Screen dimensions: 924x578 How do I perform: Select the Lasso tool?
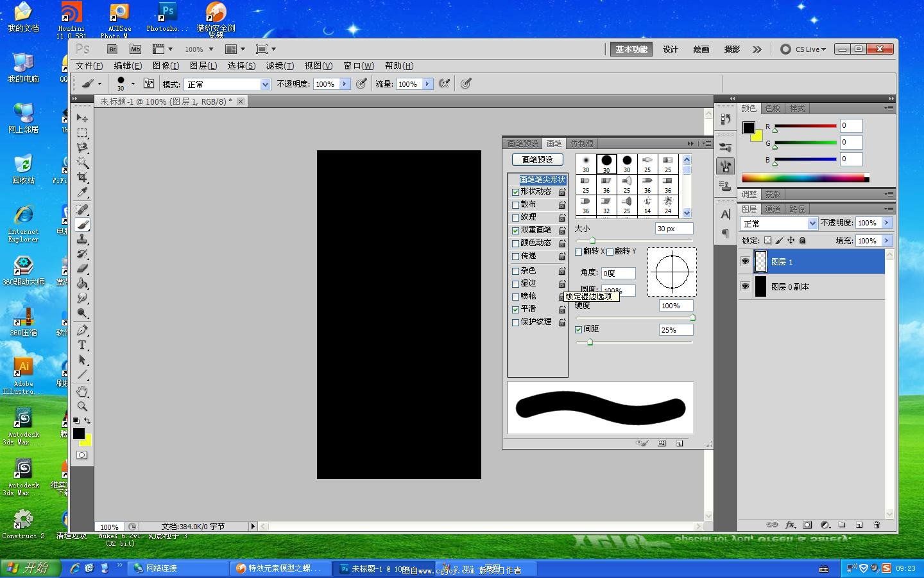point(82,148)
